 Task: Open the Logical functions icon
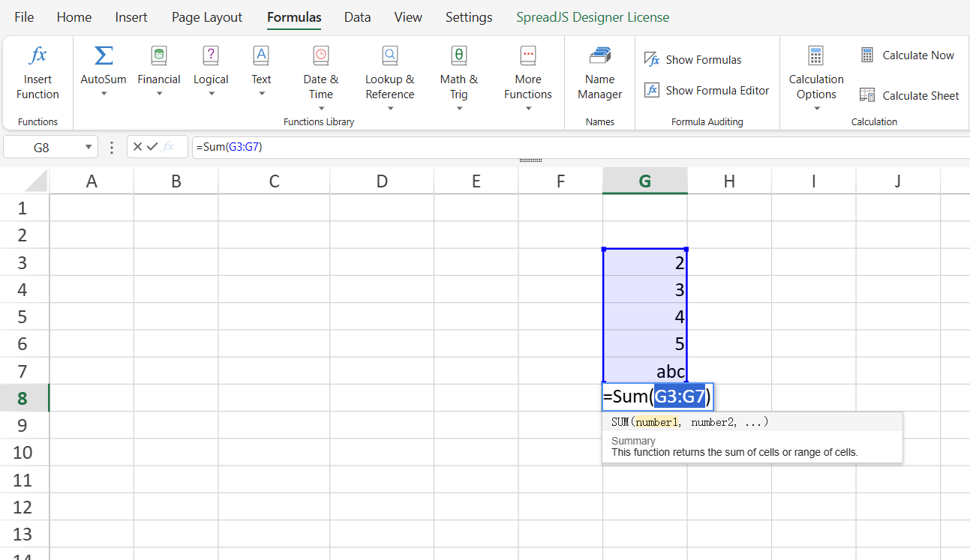pos(211,55)
